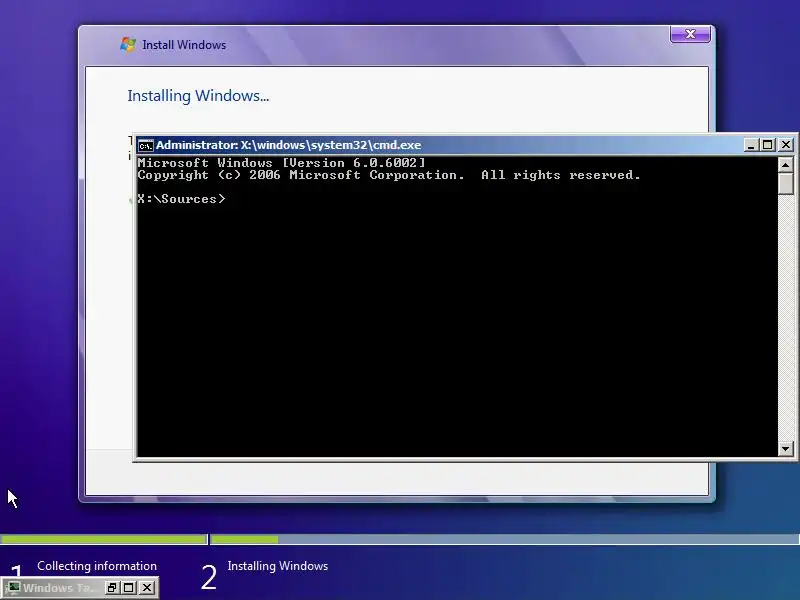This screenshot has width=800, height=600.
Task: Click the X:\Sources> command prompt line
Action: 181,199
